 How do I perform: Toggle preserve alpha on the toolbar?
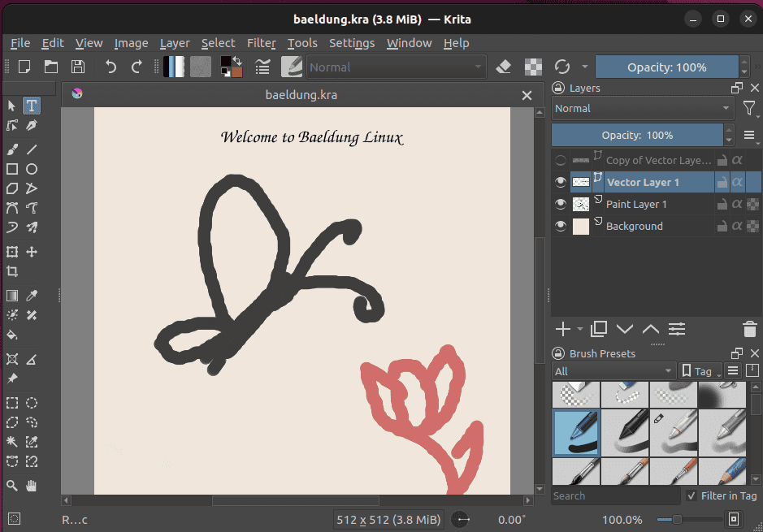coord(532,67)
